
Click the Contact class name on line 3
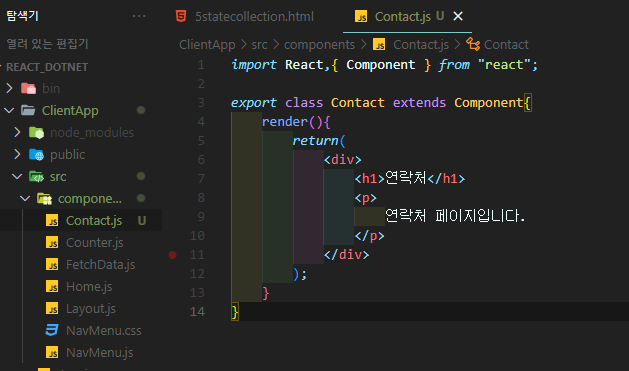click(x=357, y=103)
